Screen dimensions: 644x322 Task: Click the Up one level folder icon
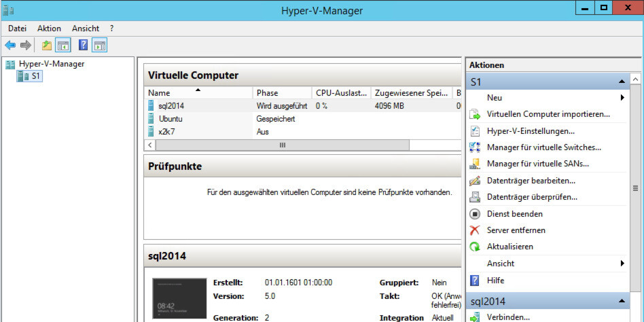click(47, 46)
